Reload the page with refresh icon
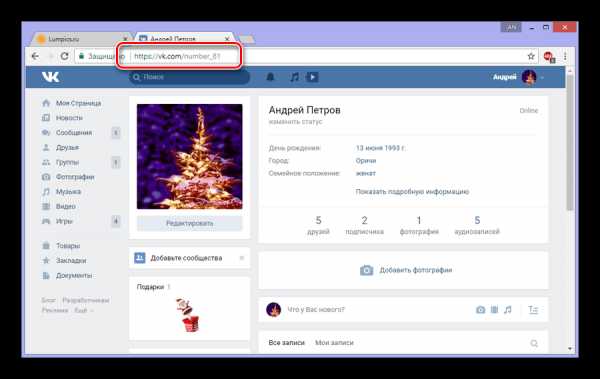 click(x=64, y=56)
